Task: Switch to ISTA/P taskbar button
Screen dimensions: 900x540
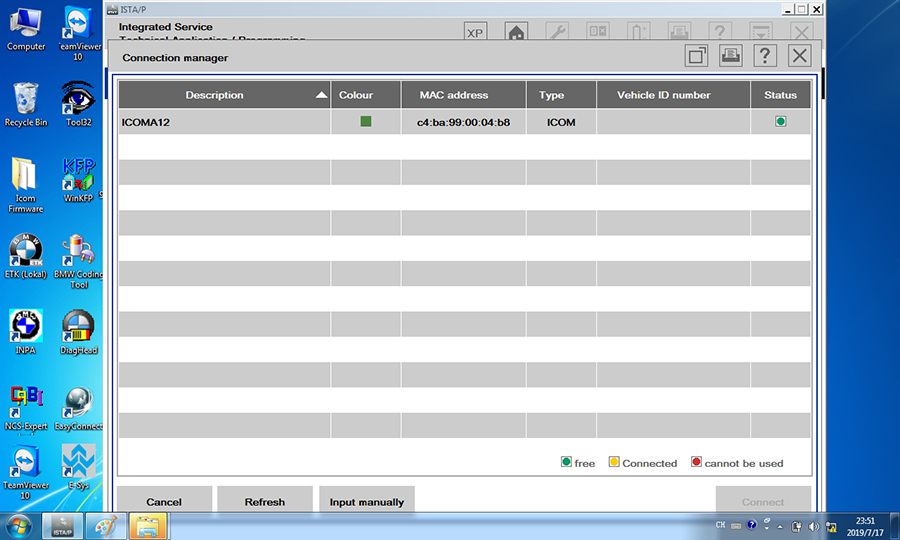Action: pos(63,526)
